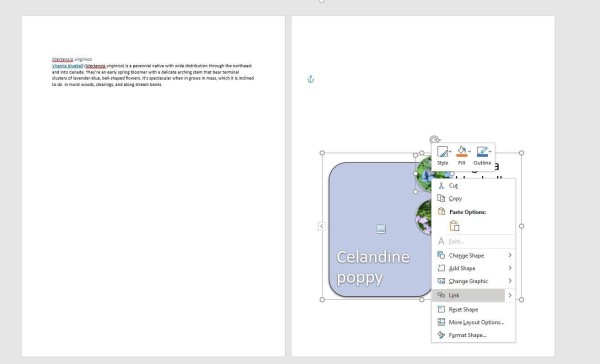
Task: Open the Fill paint bucket tool
Action: [x=462, y=152]
